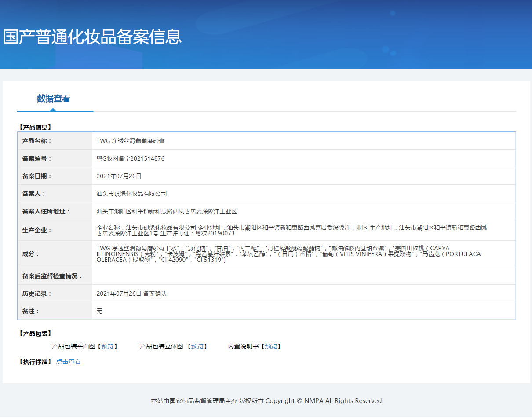Click 预览 link for 内置说明书
The image size is (532, 418).
[271, 346]
